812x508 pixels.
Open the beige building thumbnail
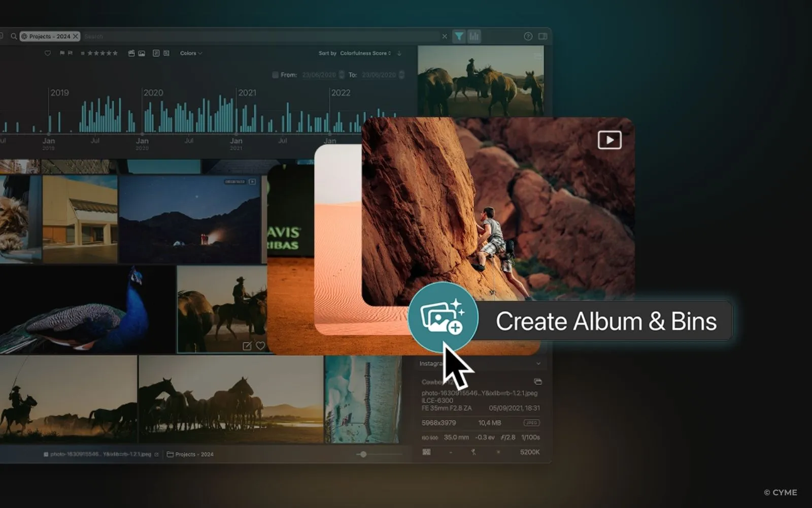[x=80, y=219]
